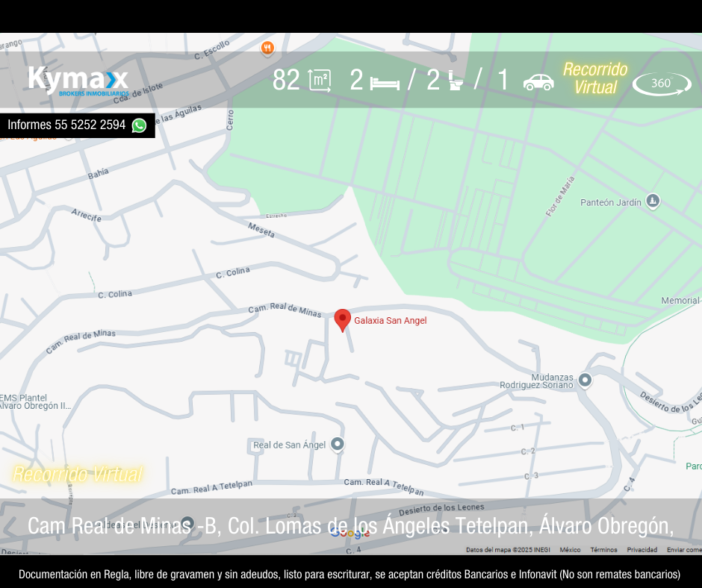Image resolution: width=702 pixels, height=588 pixels.
Task: Click the toilet bathrooms icon
Action: point(456,81)
